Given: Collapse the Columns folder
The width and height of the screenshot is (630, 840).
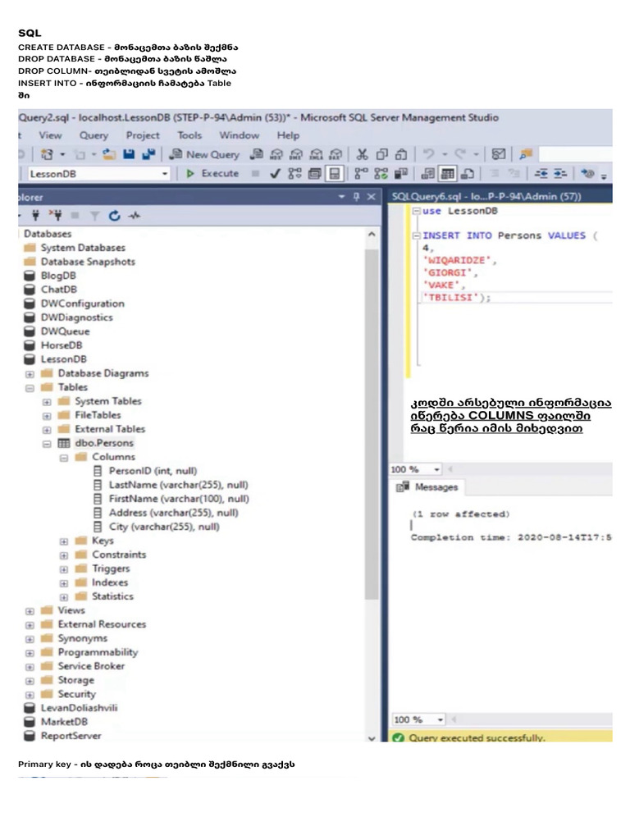Looking at the screenshot, I should pos(64,458).
